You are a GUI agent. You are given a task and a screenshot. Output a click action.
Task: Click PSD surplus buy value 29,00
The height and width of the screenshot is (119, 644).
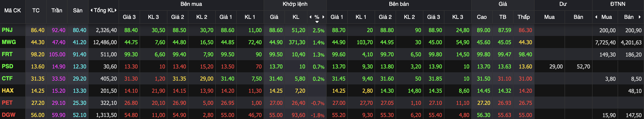coord(556,67)
